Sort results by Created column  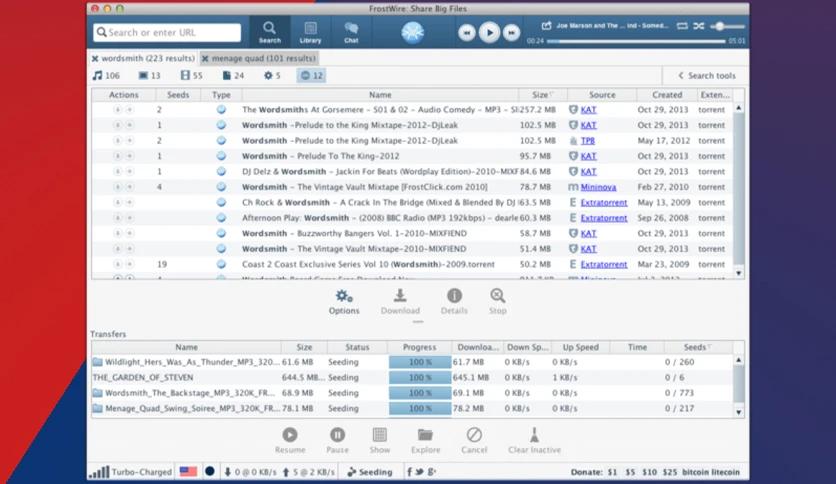[x=667, y=95]
